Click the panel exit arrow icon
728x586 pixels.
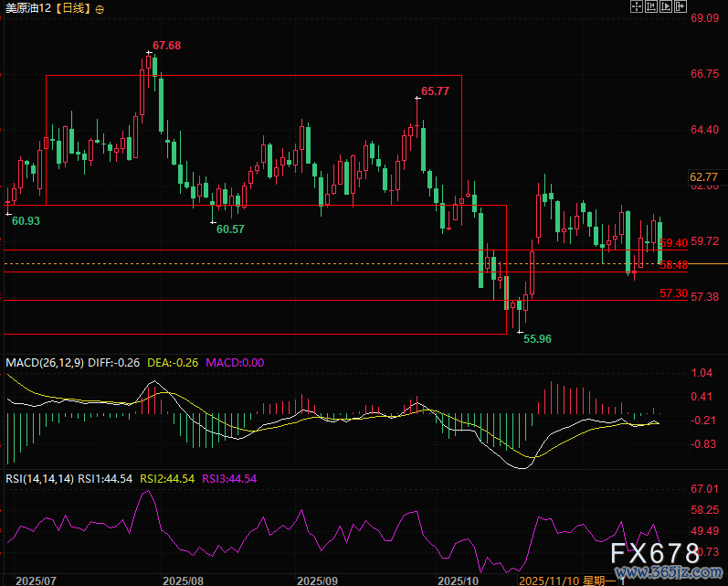click(681, 6)
